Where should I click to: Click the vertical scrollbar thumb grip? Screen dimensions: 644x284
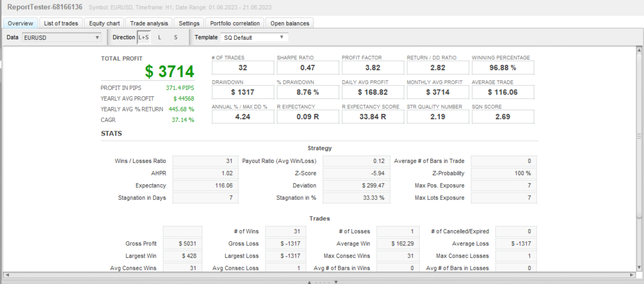point(639,136)
